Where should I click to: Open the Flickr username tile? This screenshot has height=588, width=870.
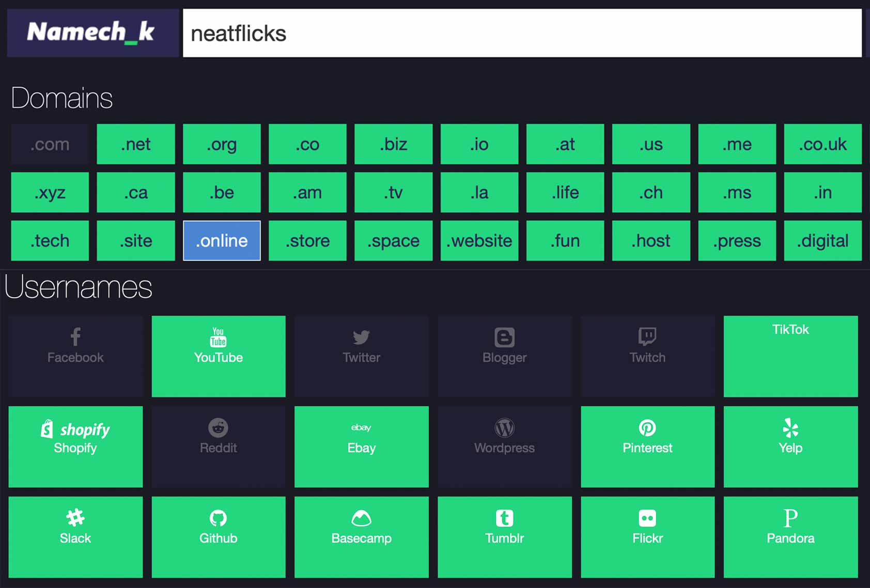click(648, 537)
